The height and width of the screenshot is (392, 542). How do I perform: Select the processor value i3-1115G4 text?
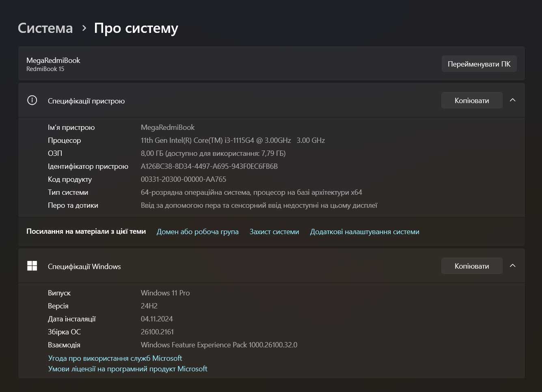point(233,140)
